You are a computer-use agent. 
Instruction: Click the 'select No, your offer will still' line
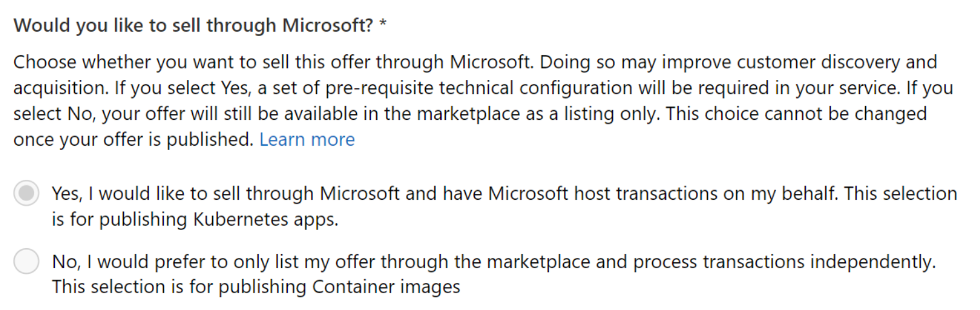point(470,114)
